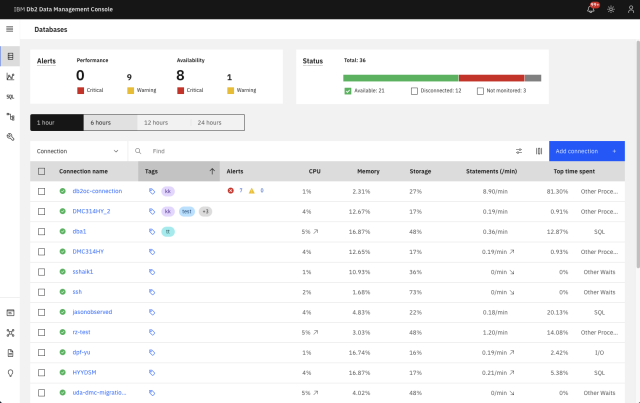Uncheck the Available: 21 checkbox
This screenshot has width=640, height=403.
348,91
